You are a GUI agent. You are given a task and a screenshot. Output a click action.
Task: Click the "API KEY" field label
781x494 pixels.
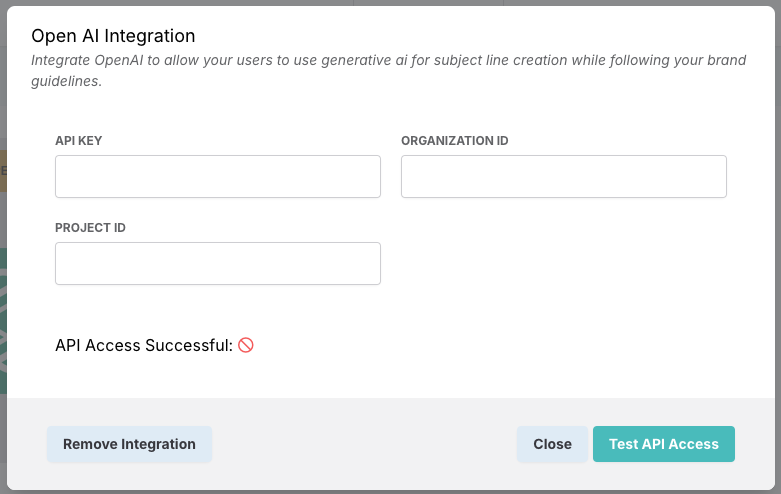(x=79, y=141)
